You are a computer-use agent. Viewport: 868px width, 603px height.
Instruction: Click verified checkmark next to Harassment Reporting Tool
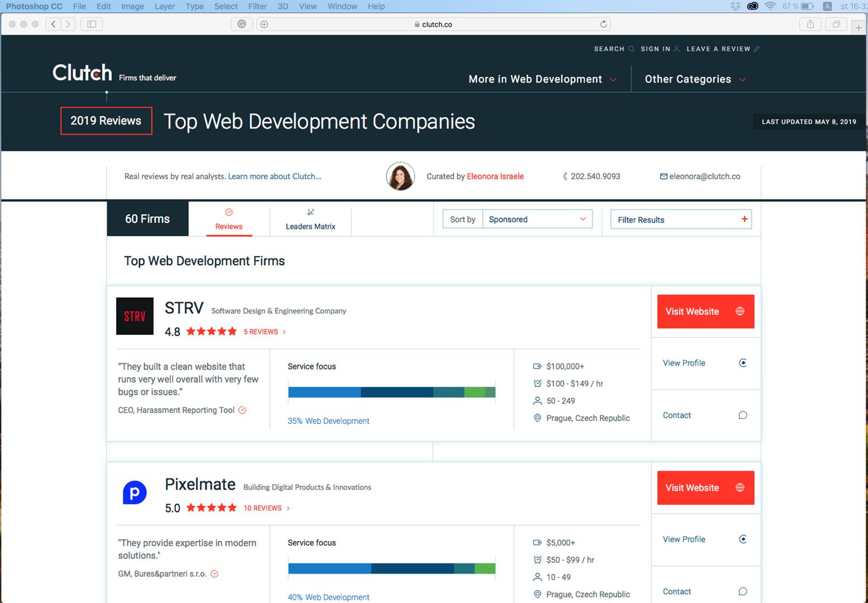coord(242,410)
